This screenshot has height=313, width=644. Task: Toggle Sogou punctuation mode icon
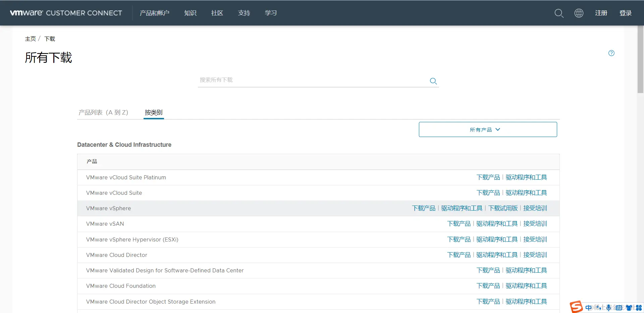click(599, 308)
